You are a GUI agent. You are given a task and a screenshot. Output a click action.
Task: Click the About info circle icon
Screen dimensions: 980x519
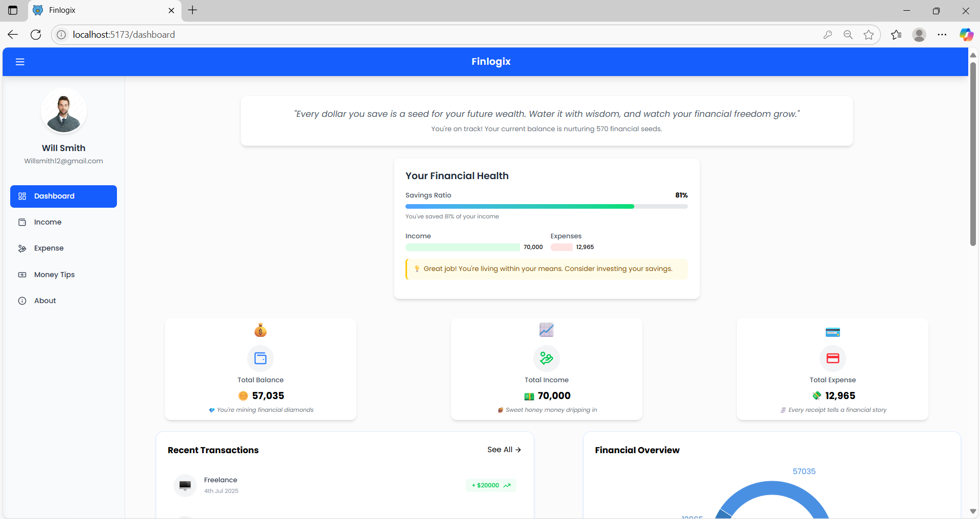(22, 301)
